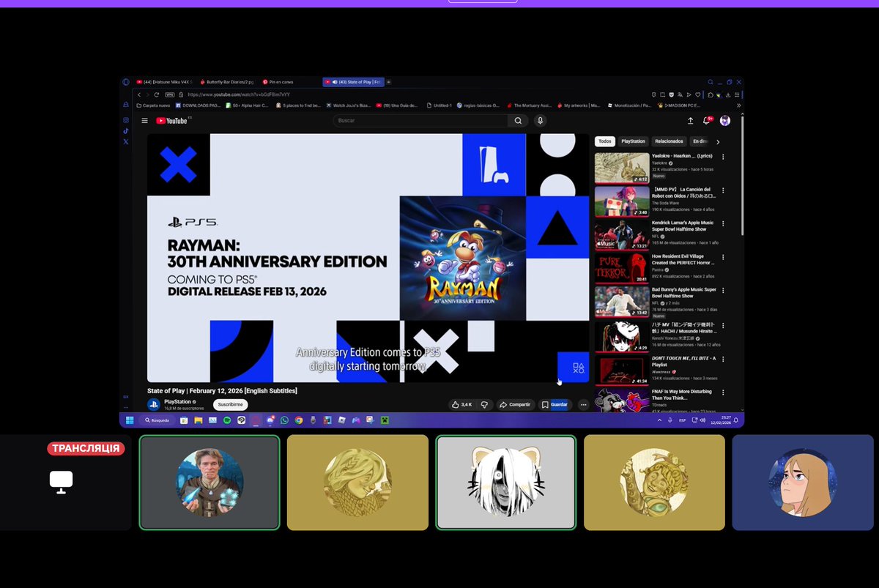Open the YouTube account avatar menu
The width and height of the screenshot is (879, 588).
click(x=725, y=121)
